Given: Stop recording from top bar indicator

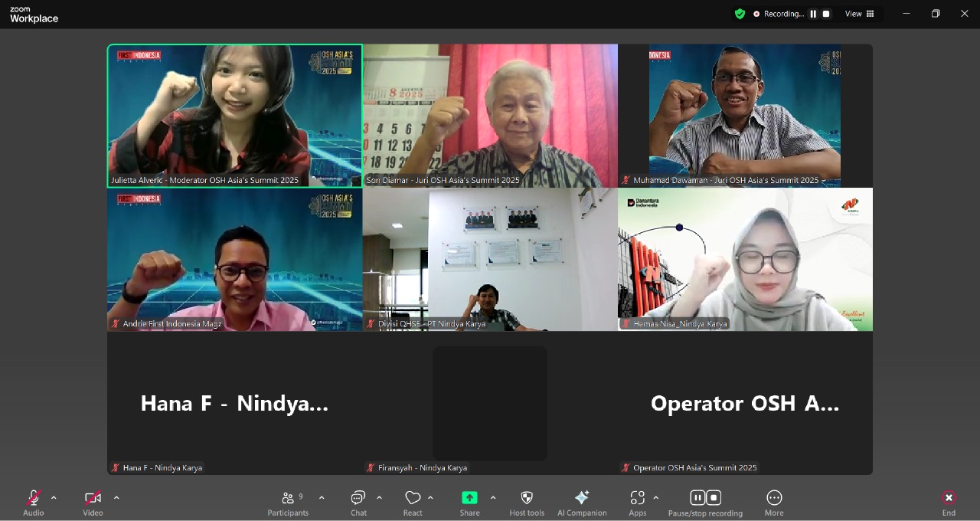Looking at the screenshot, I should [x=826, y=14].
